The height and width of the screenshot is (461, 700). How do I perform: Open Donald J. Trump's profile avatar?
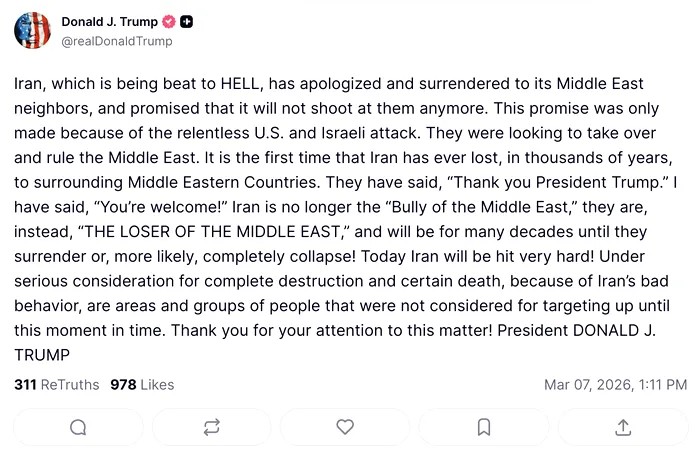(x=32, y=31)
